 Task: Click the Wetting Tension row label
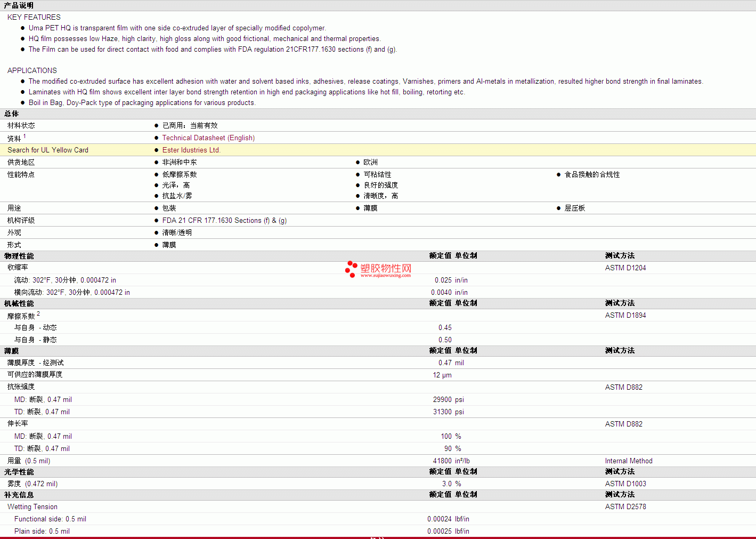(32, 506)
